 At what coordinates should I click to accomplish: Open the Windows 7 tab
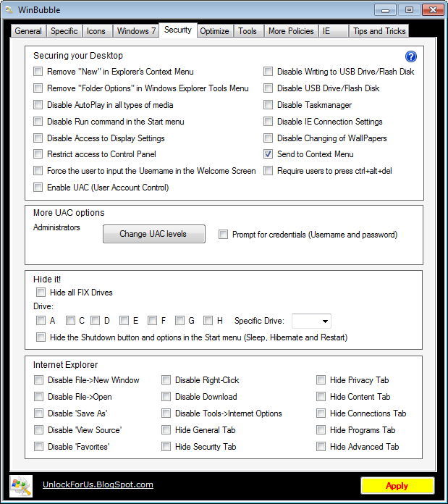tap(136, 31)
